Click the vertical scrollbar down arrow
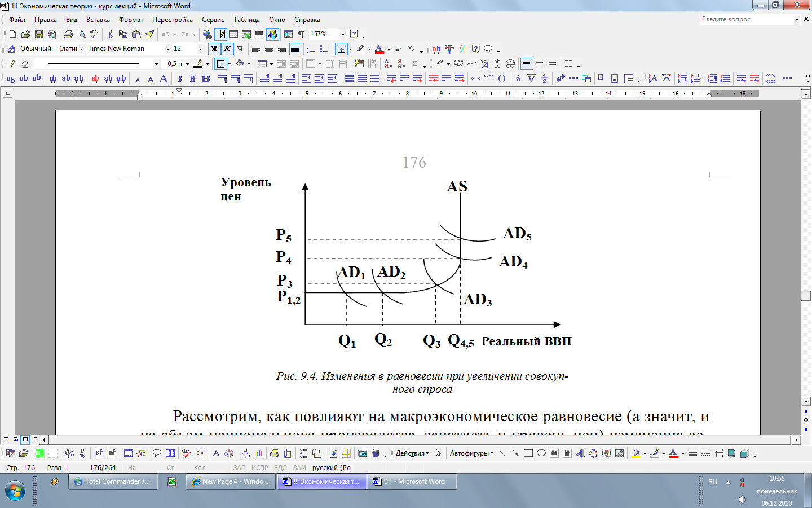The width and height of the screenshot is (812, 508). (x=806, y=401)
